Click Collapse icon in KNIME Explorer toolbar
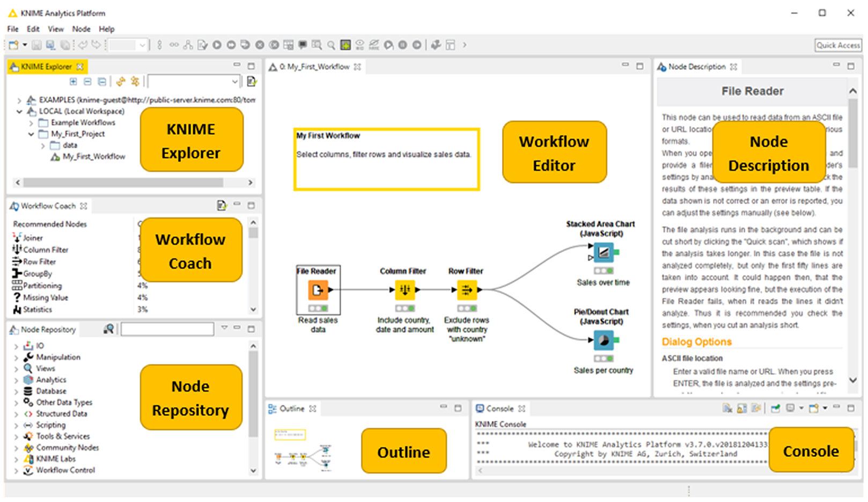The height and width of the screenshot is (502, 868). pyautogui.click(x=87, y=82)
